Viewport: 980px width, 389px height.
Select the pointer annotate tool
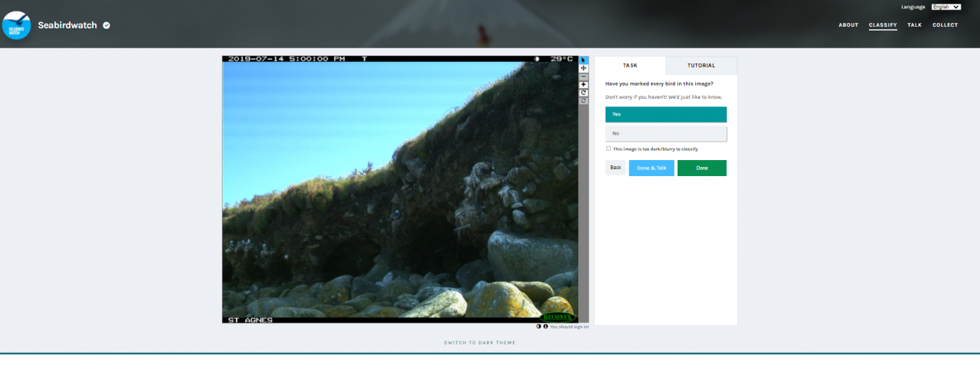(583, 60)
